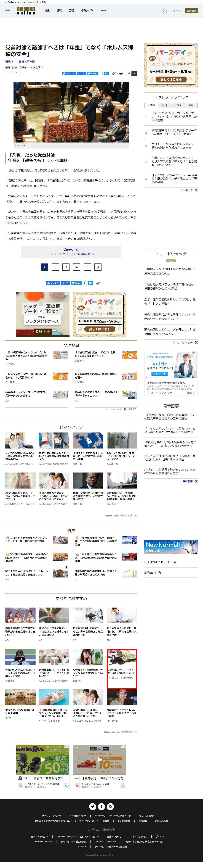The width and height of the screenshot is (203, 868).
Task: Open thumbnail for 中国人が日本の「お葬式」 article
Action: (20, 698)
